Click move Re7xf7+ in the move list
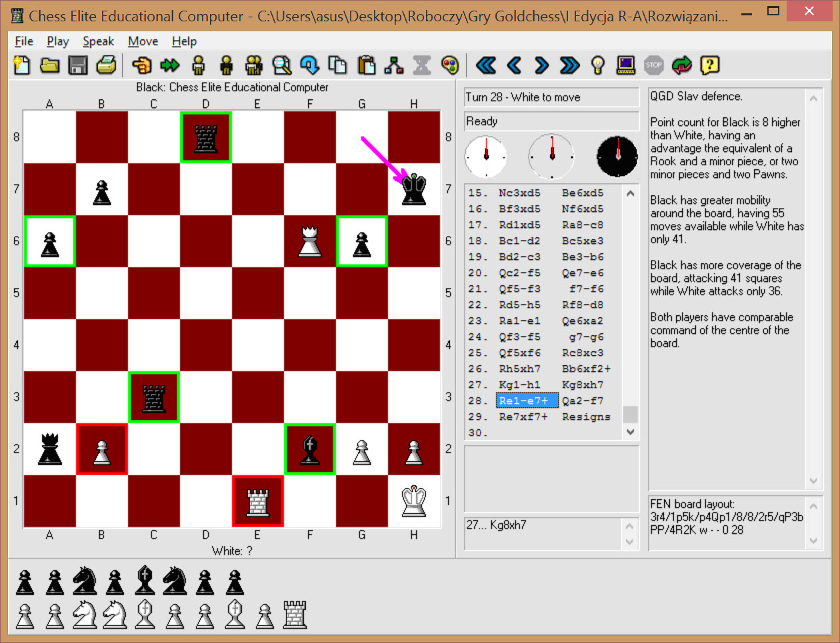The height and width of the screenshot is (643, 840). 523,416
